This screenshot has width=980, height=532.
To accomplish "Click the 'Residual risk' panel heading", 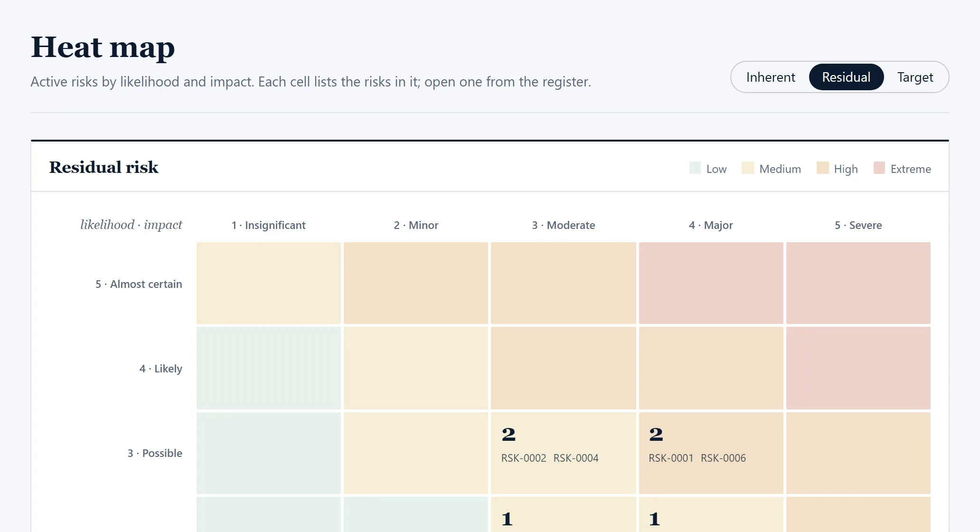I will (104, 167).
